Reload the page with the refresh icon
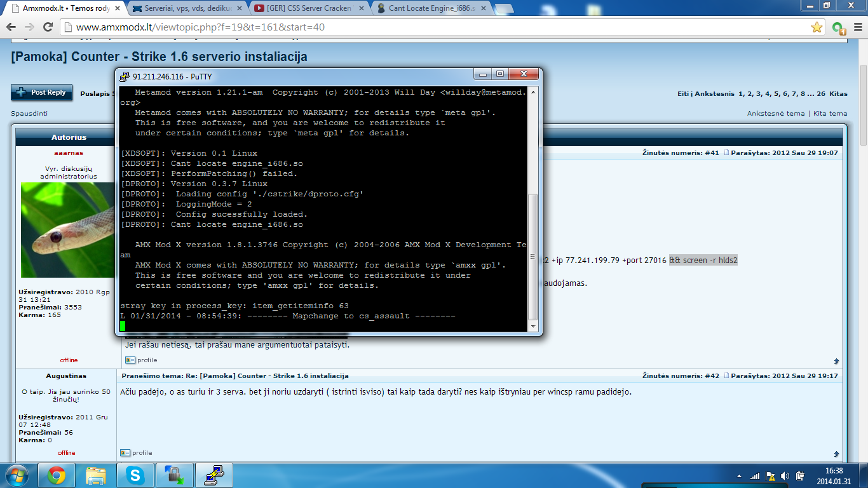This screenshot has width=868, height=488. (x=48, y=27)
